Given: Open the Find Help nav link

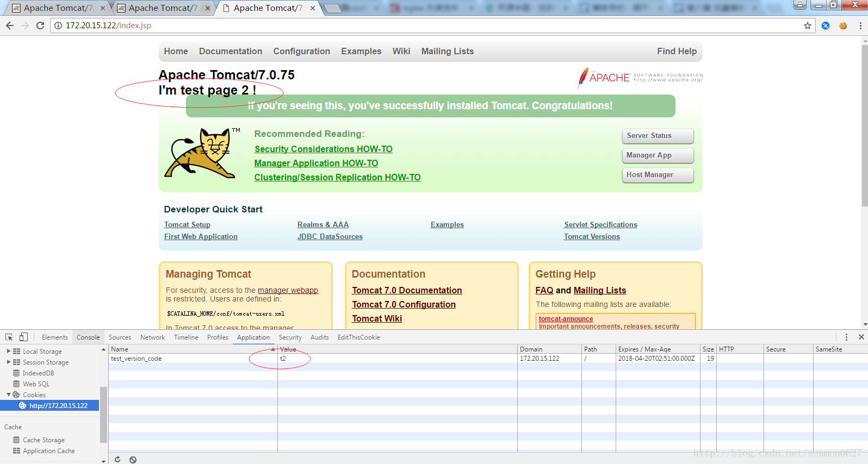Looking at the screenshot, I should click(x=677, y=52).
